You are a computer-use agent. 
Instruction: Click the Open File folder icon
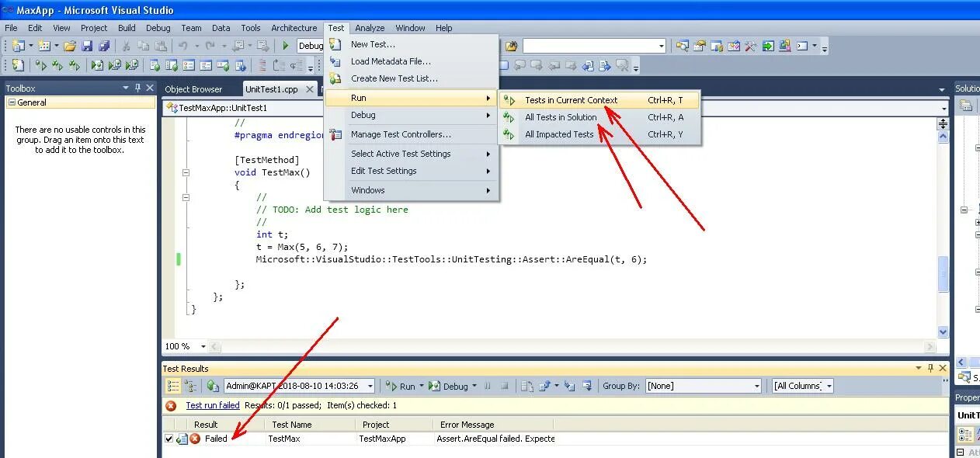[x=70, y=46]
